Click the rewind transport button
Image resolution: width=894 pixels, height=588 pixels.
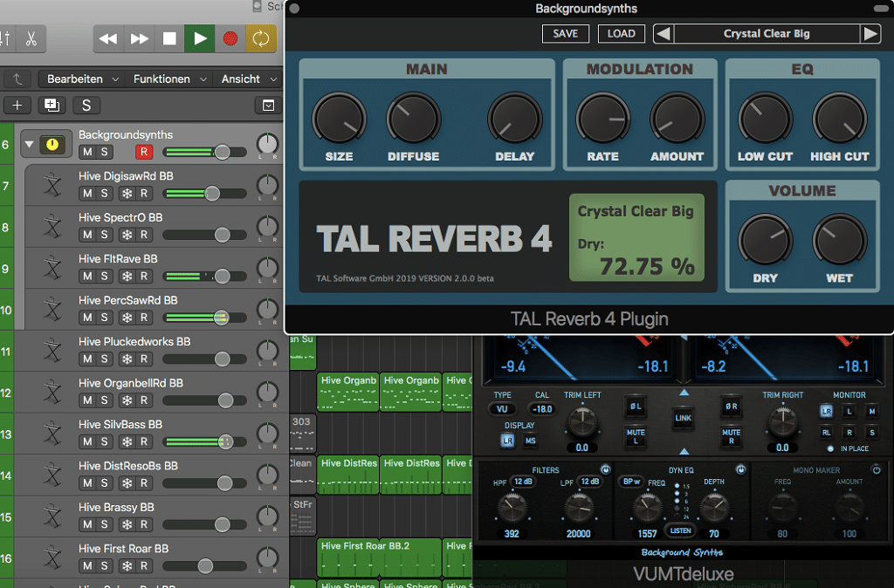(x=107, y=38)
